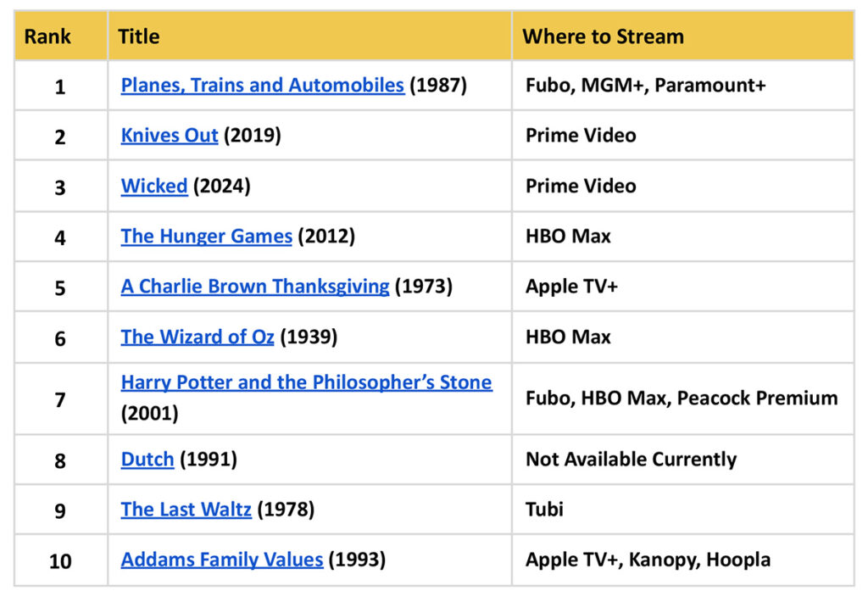Click the Rank column header
The image size is (868, 602).
coord(47,36)
